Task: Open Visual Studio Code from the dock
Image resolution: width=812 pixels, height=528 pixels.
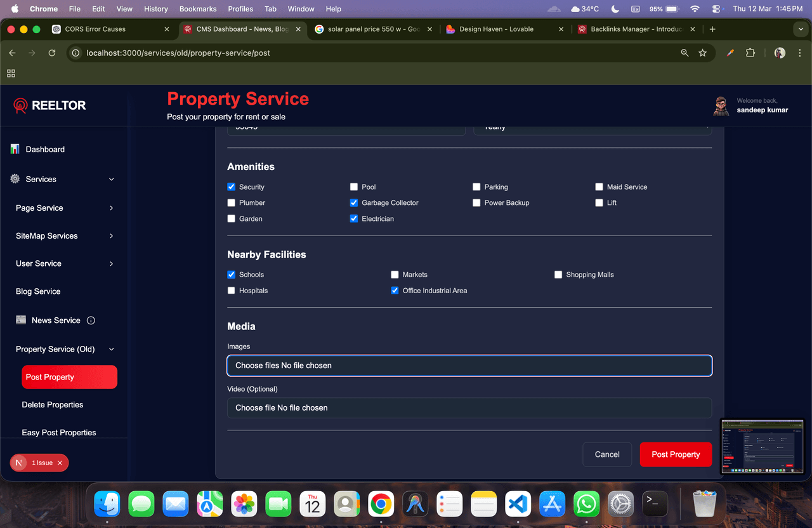Action: [x=518, y=505]
